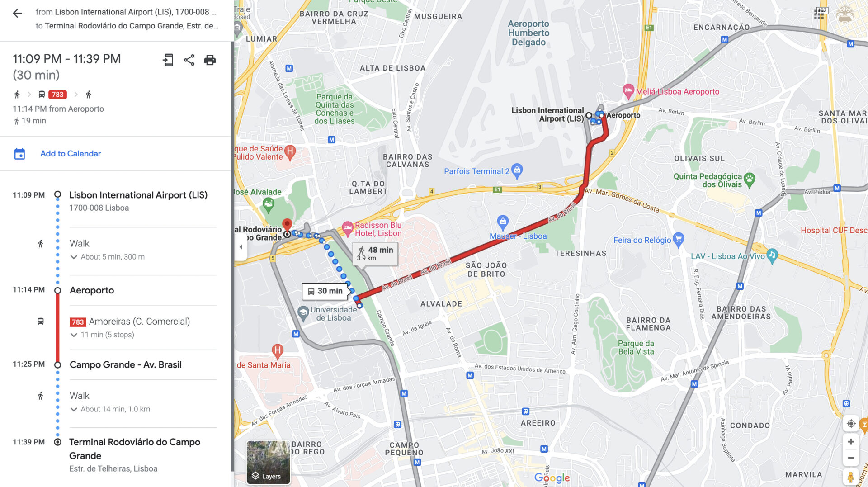Expand the 11 min (5 stops) list
Viewport: 868px width, 487px height.
tap(102, 335)
